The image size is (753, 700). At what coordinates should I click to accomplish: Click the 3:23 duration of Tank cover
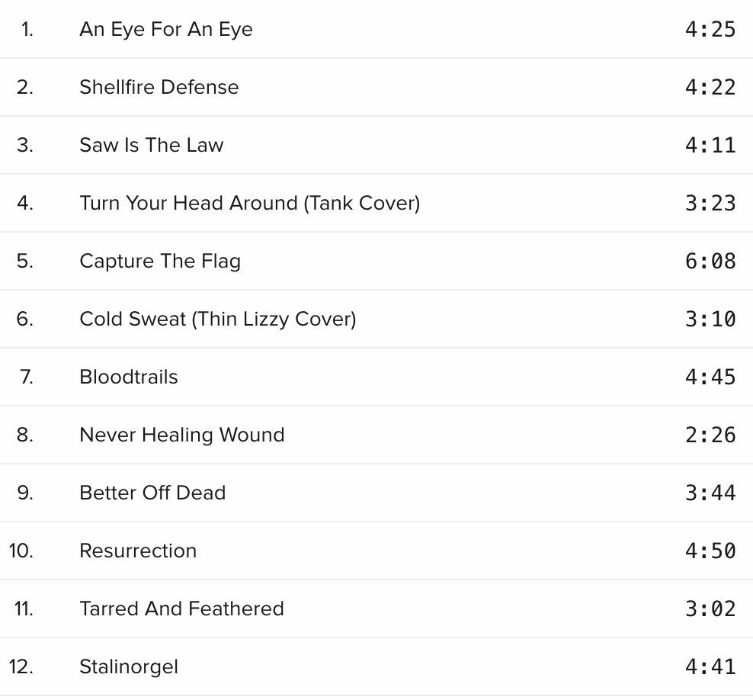click(x=710, y=204)
